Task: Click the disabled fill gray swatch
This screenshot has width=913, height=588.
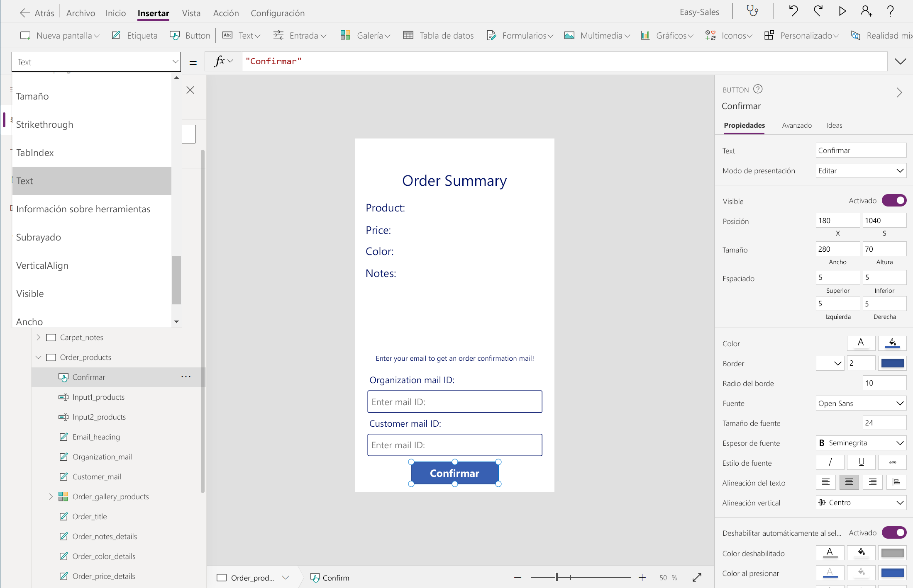Action: click(x=893, y=552)
